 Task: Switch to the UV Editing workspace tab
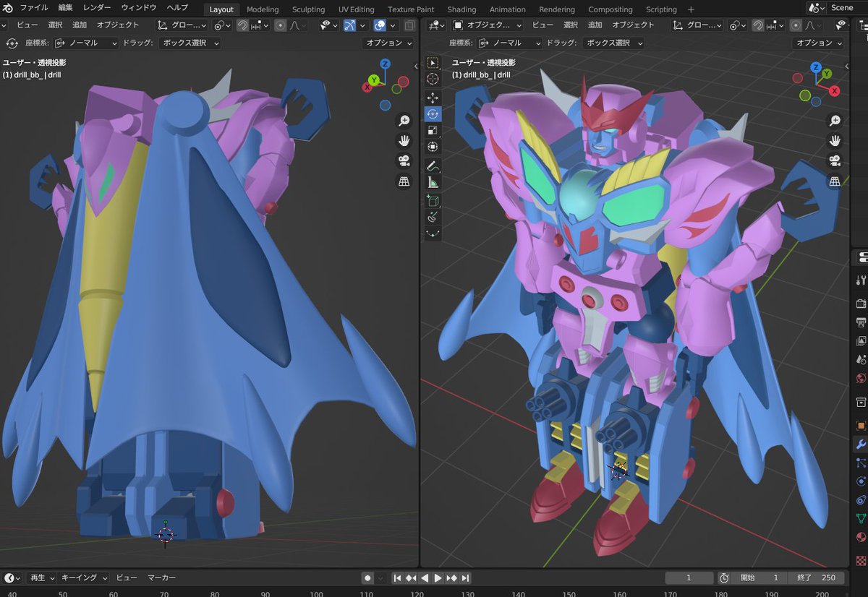click(356, 9)
